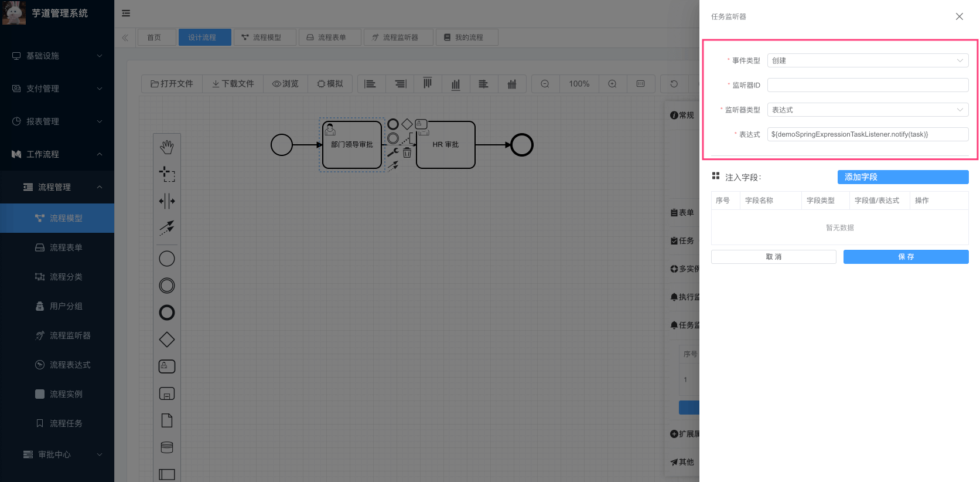Choose the space tool in palette
Viewport: 980px width, 482px height.
pos(167,201)
